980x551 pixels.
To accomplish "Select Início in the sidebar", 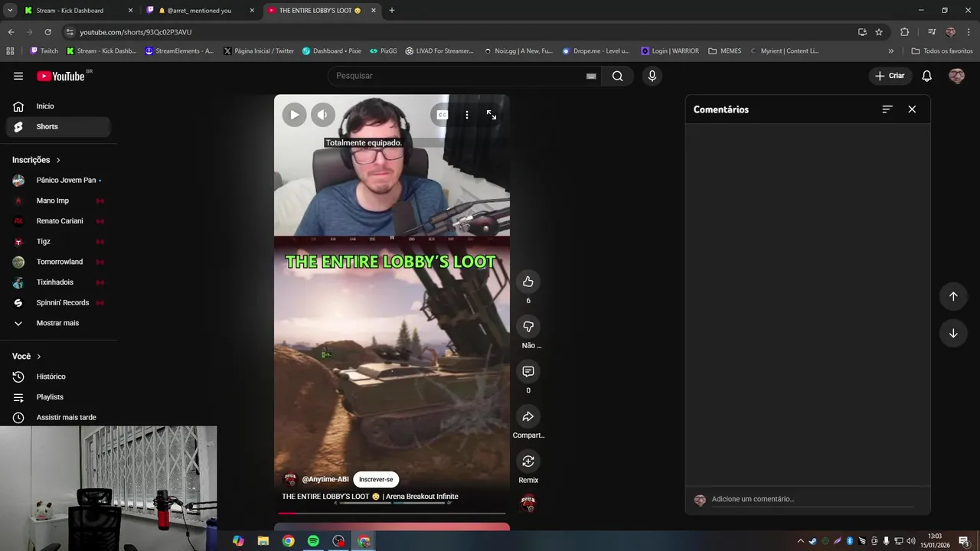I will click(58, 106).
